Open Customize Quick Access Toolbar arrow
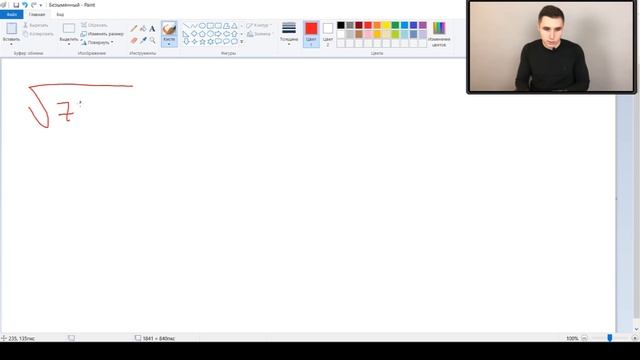Viewport: 640px width, 360px height. click(41, 5)
